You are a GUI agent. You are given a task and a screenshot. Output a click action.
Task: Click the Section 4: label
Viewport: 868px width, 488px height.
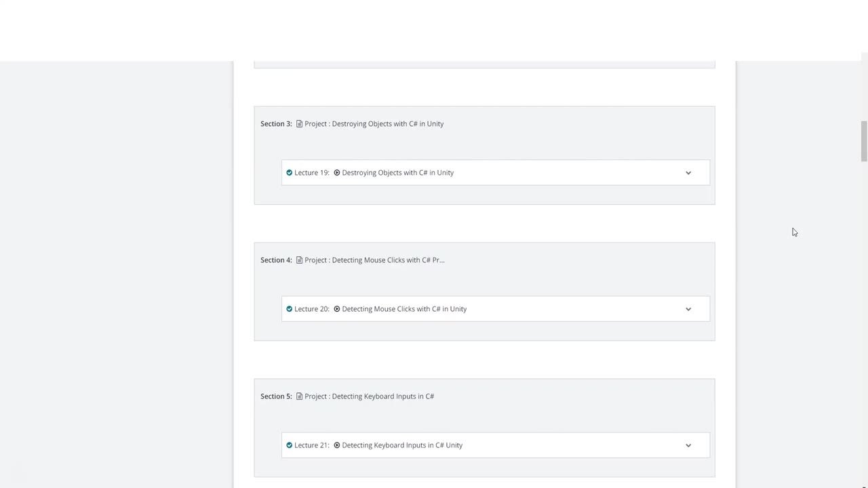coord(276,260)
